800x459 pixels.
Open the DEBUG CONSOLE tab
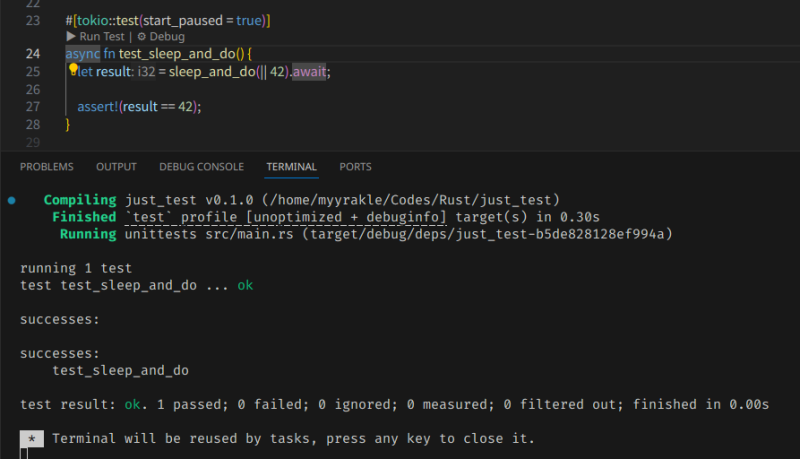pos(201,167)
